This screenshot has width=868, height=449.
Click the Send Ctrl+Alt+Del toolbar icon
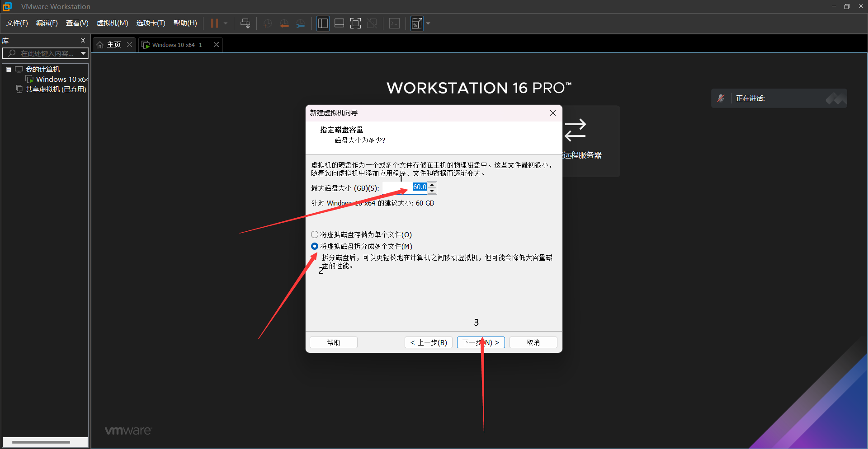pos(245,23)
